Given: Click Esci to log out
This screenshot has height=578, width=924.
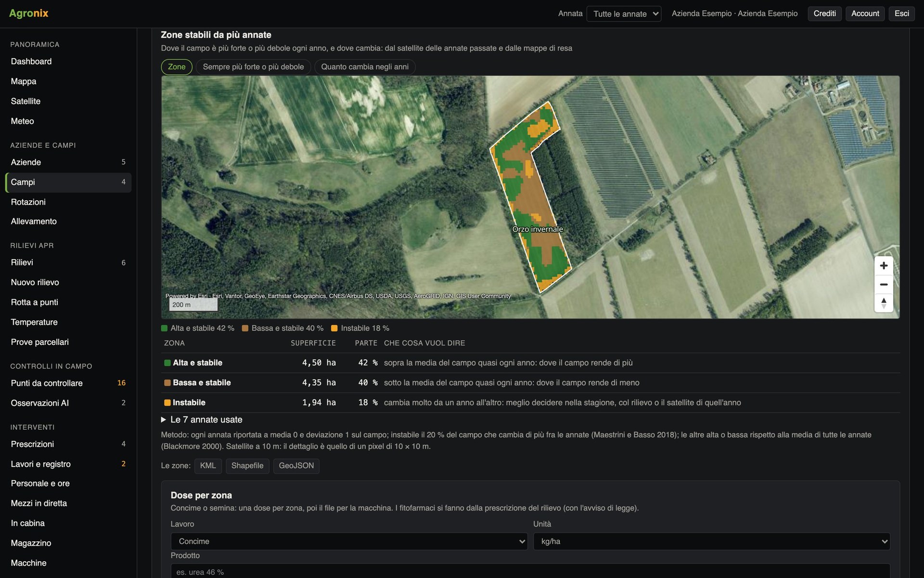Looking at the screenshot, I should tap(901, 13).
